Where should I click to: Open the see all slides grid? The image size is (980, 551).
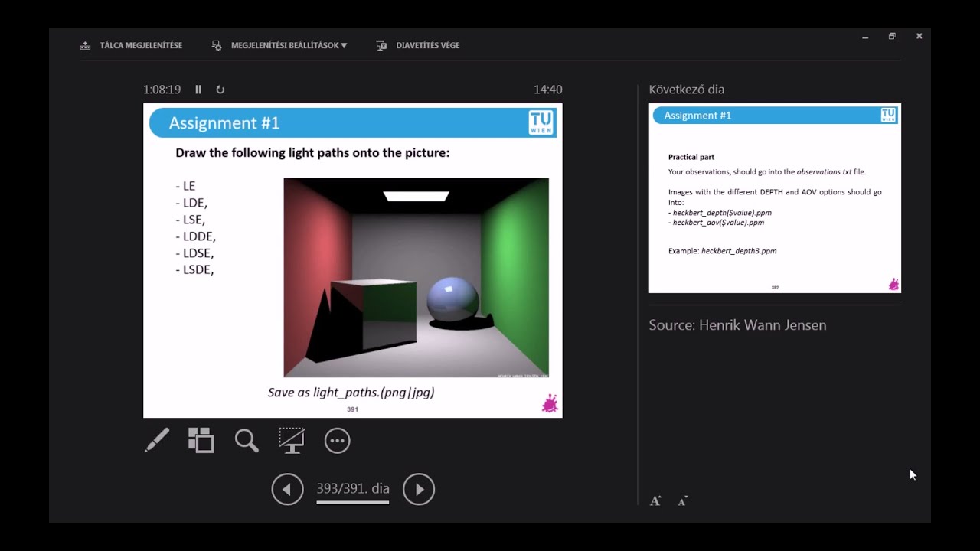point(201,440)
